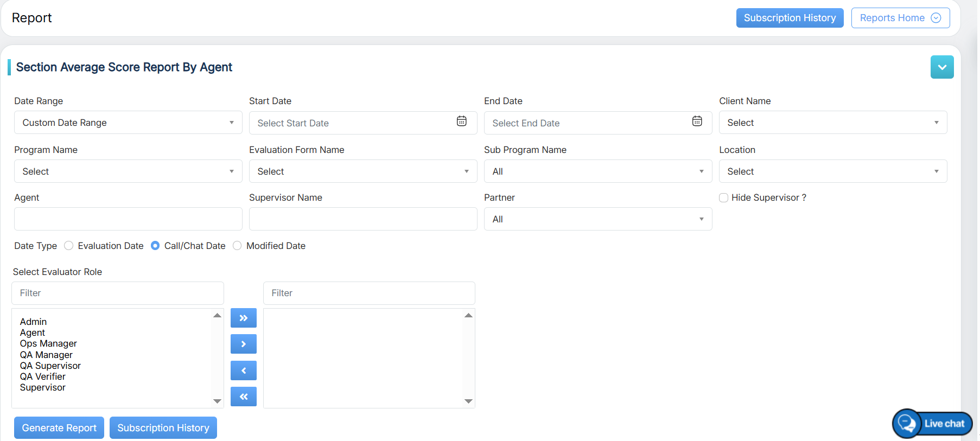The image size is (980, 441).
Task: Select the Evaluation Date radio button
Action: [69, 246]
